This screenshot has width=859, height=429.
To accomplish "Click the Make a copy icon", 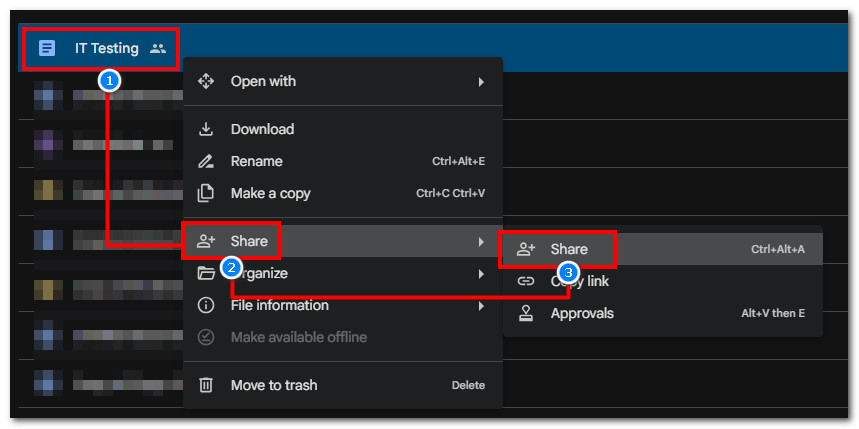I will click(205, 193).
